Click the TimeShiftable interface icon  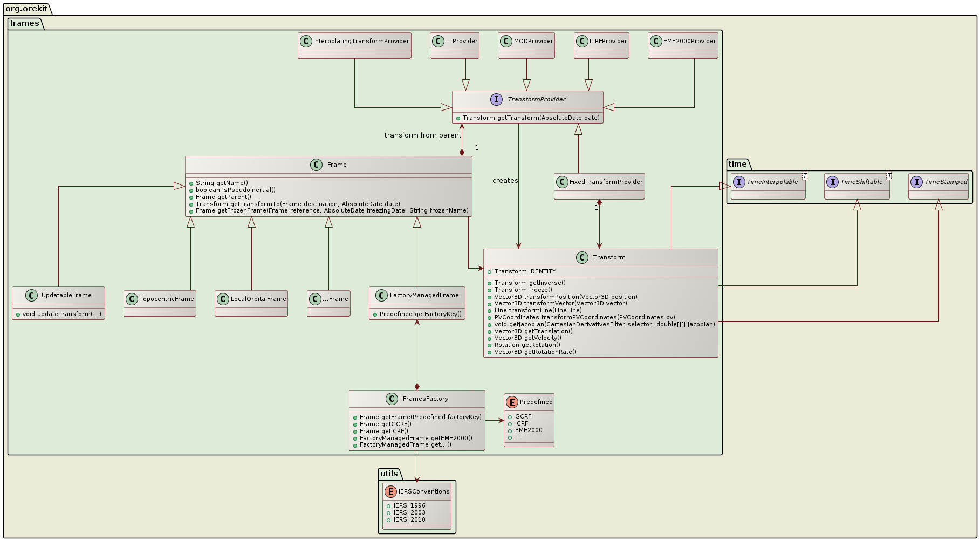(832, 182)
